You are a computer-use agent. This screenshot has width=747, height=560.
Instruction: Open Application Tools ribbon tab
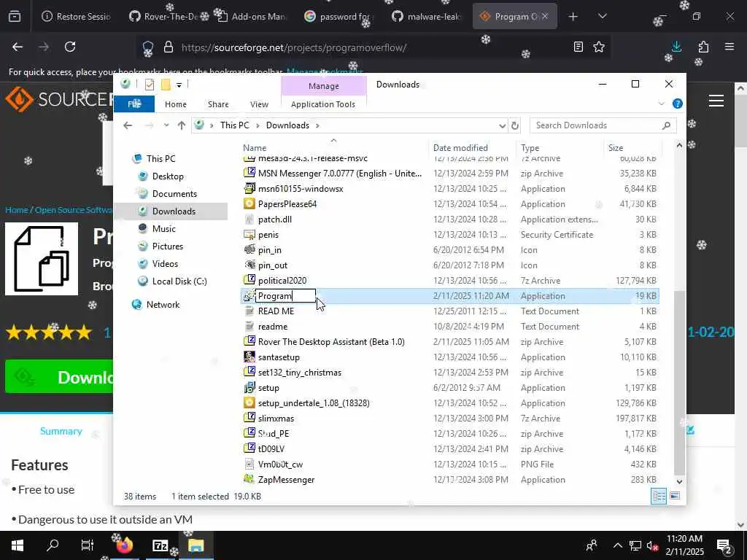(x=323, y=104)
